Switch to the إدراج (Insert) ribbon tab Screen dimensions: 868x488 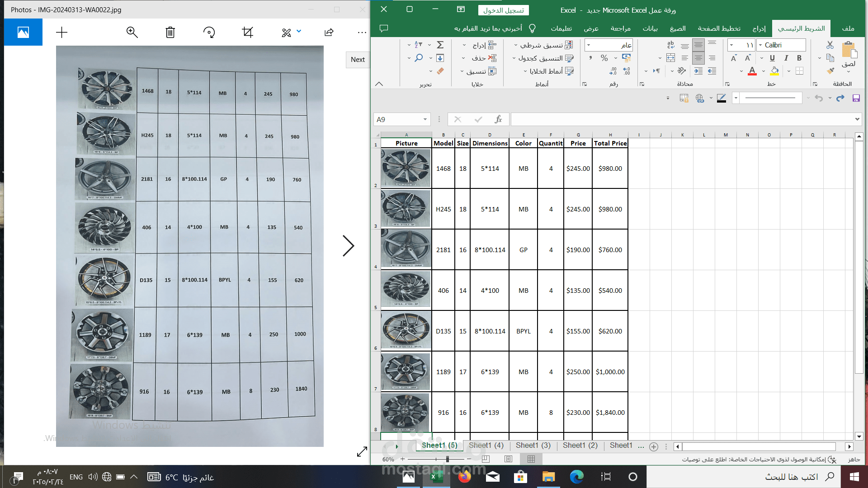coord(759,28)
